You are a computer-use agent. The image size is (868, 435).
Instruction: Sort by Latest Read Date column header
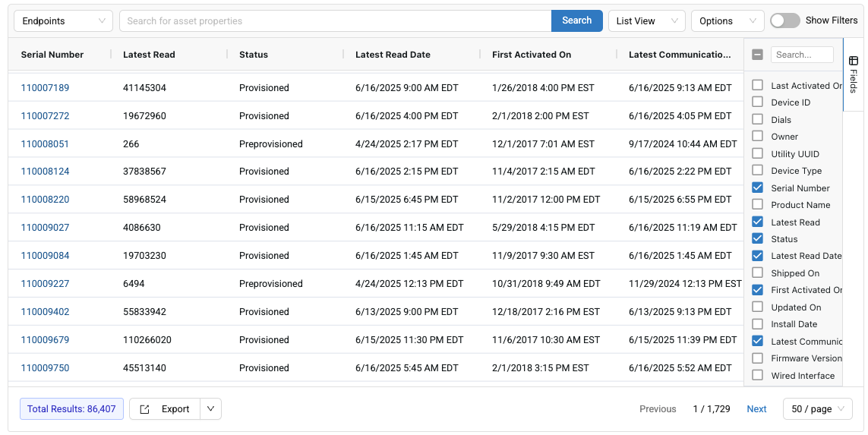click(393, 55)
